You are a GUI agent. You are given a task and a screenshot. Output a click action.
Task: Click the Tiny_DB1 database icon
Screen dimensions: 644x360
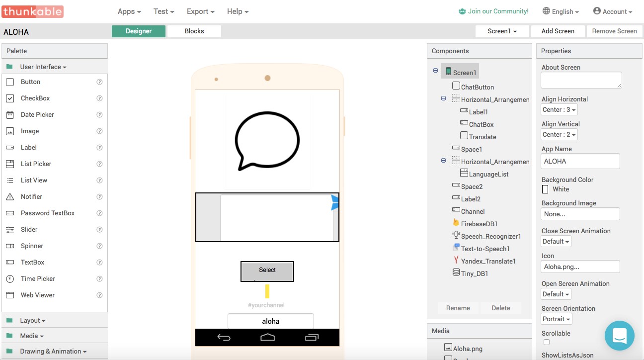tap(456, 273)
